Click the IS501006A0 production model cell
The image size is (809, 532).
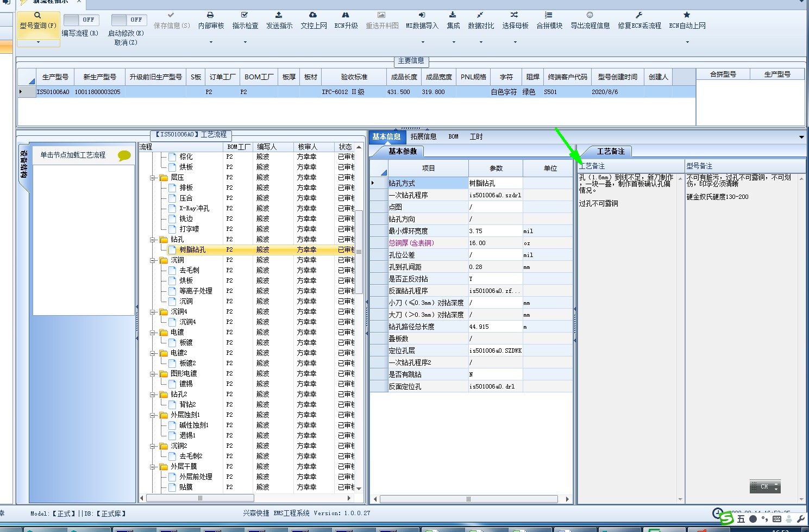pyautogui.click(x=53, y=92)
